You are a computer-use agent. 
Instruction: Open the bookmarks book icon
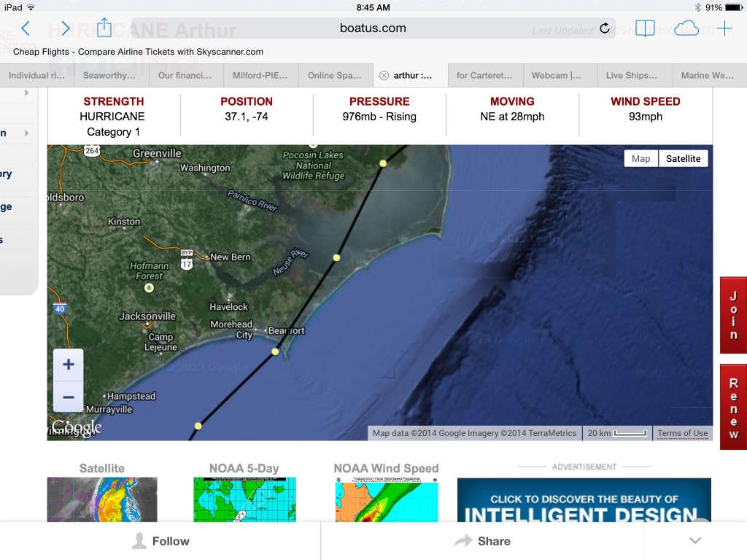[x=645, y=28]
